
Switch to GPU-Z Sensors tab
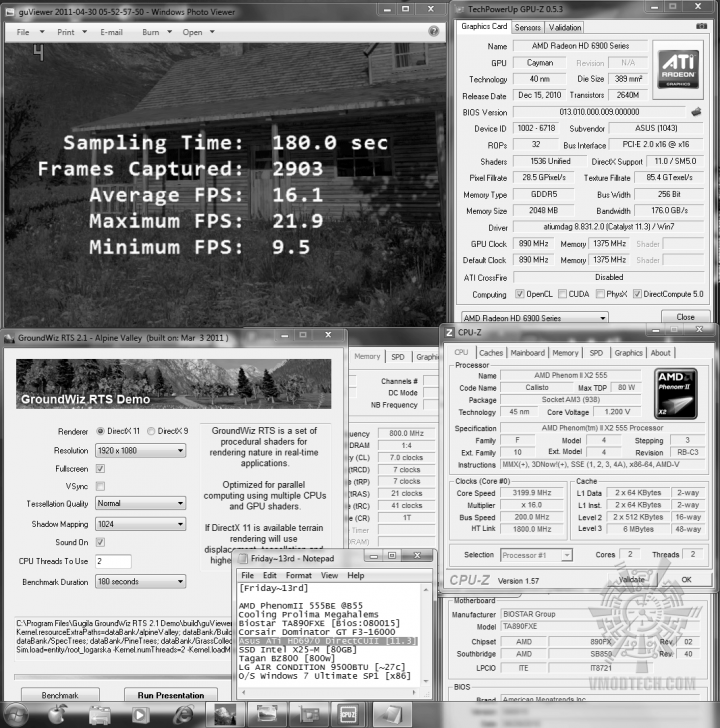pos(528,27)
